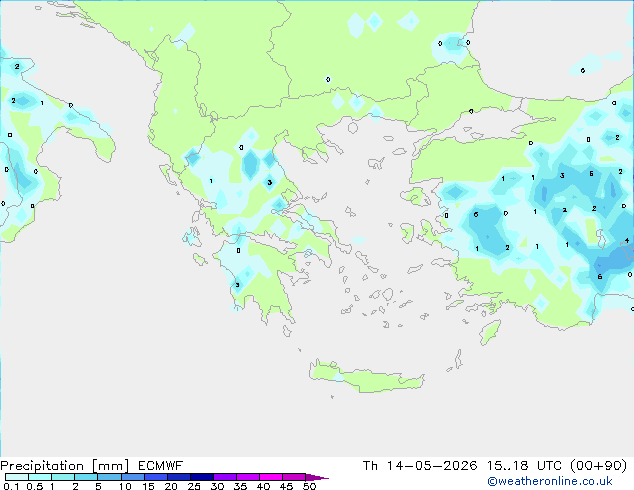
Task: Click the '0.5' legend scale label
Action: coord(35,486)
